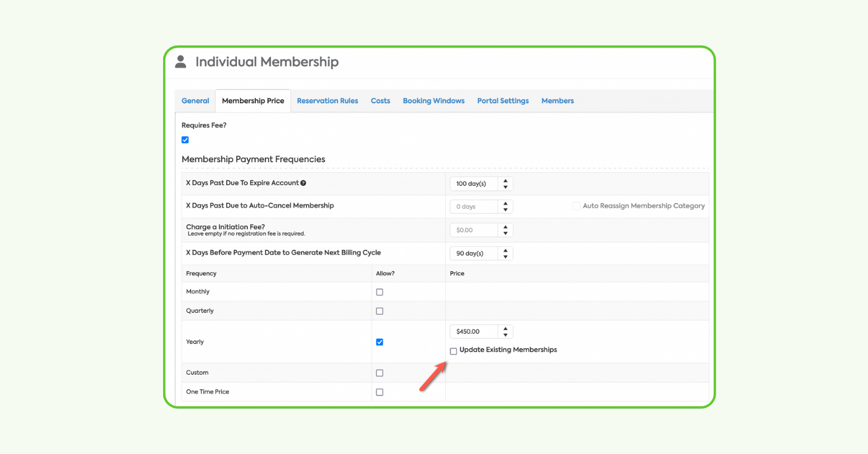Open the Portal Settings tab
The image size is (868, 454).
[502, 100]
